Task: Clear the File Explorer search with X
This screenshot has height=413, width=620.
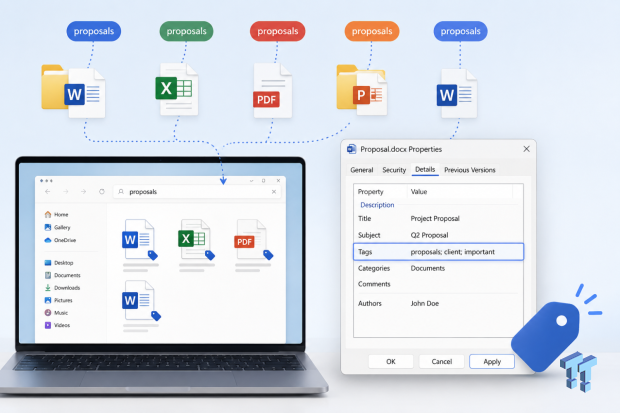Action: [x=274, y=191]
